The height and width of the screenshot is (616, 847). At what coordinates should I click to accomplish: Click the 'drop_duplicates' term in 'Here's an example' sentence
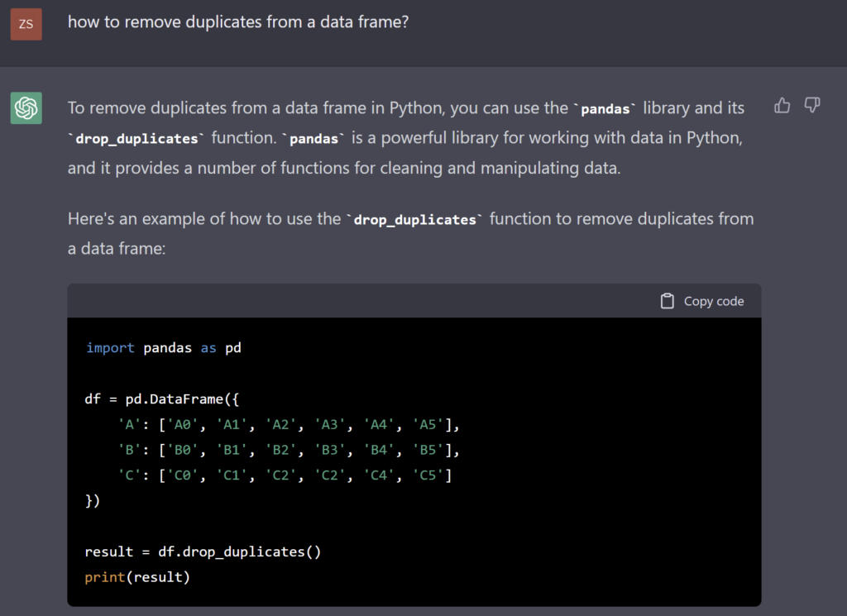[415, 220]
